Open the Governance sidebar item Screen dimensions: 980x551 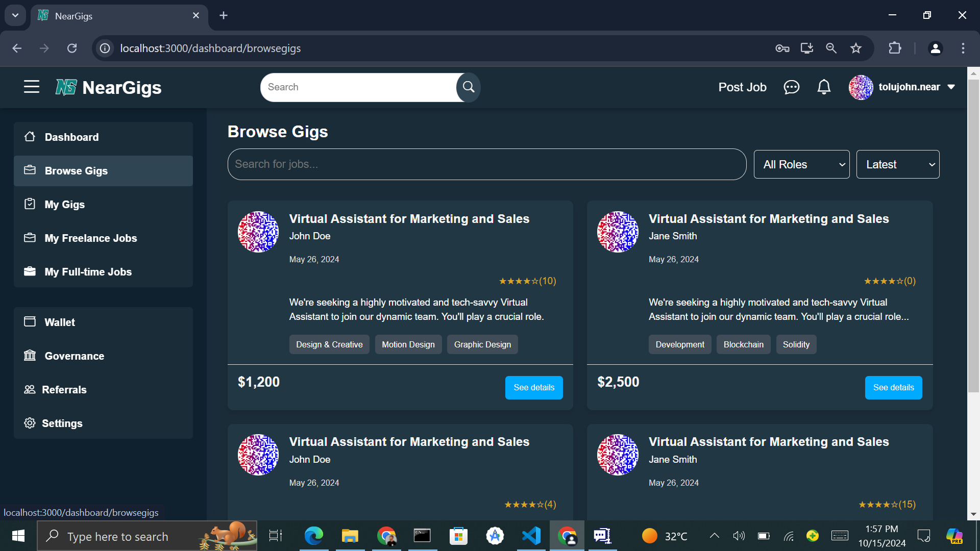tap(74, 356)
